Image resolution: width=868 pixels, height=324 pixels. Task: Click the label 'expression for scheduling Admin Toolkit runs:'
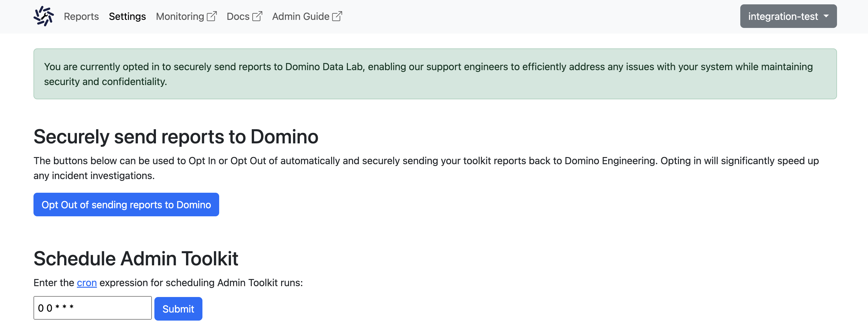coord(201,282)
